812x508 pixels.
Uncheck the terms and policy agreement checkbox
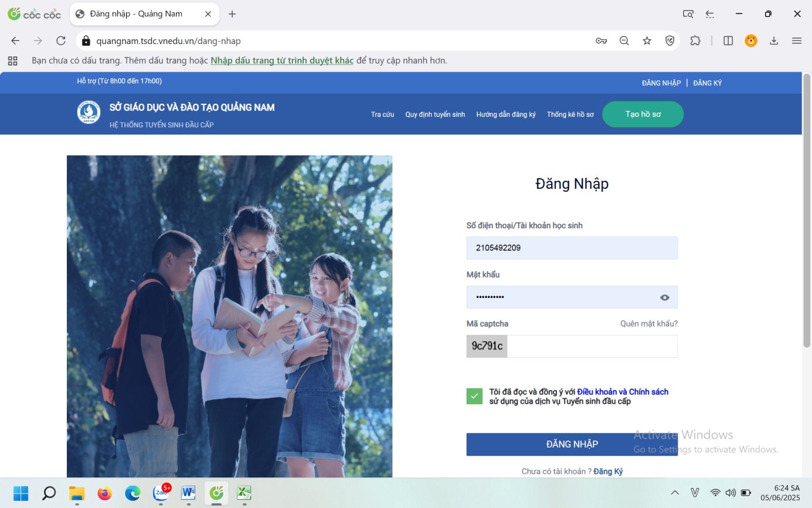point(474,397)
